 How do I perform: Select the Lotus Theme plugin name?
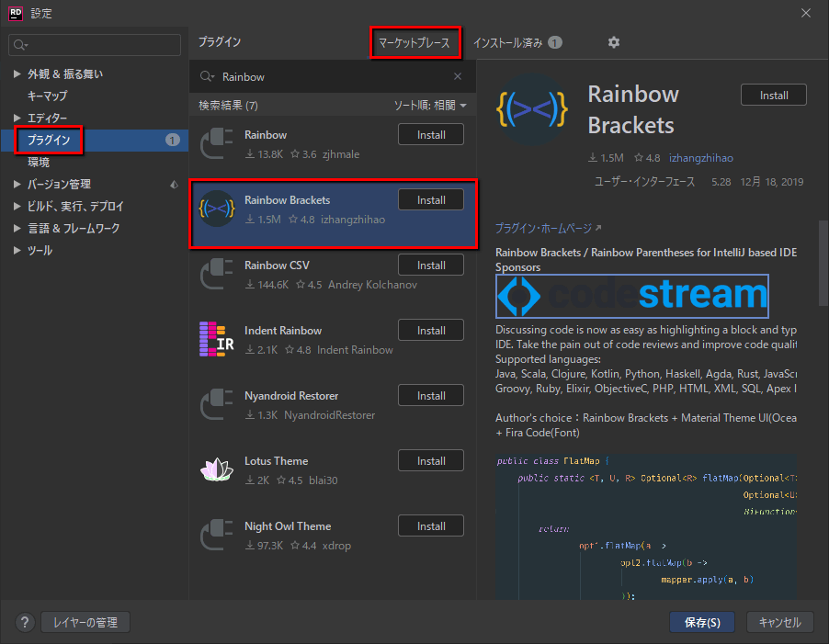click(276, 461)
